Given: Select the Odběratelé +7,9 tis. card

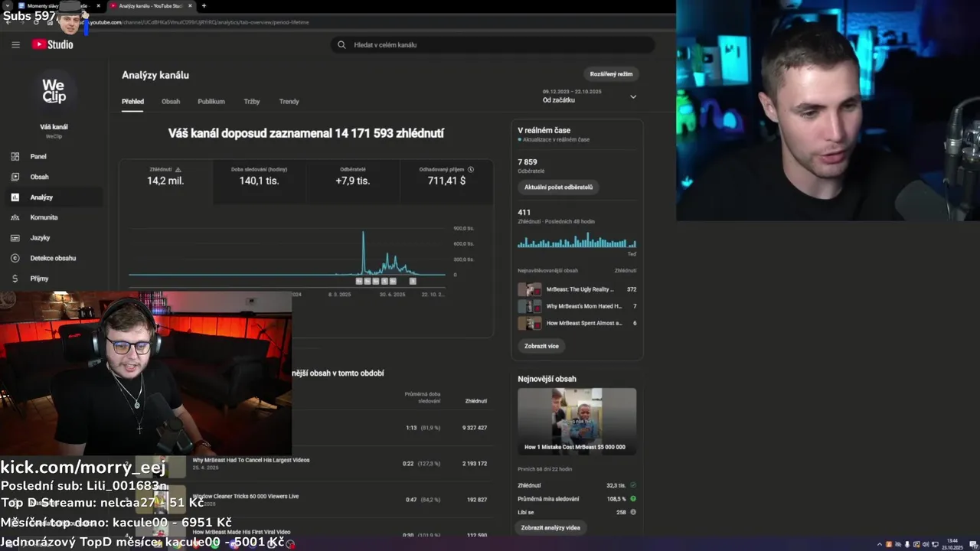Looking at the screenshot, I should (x=353, y=181).
